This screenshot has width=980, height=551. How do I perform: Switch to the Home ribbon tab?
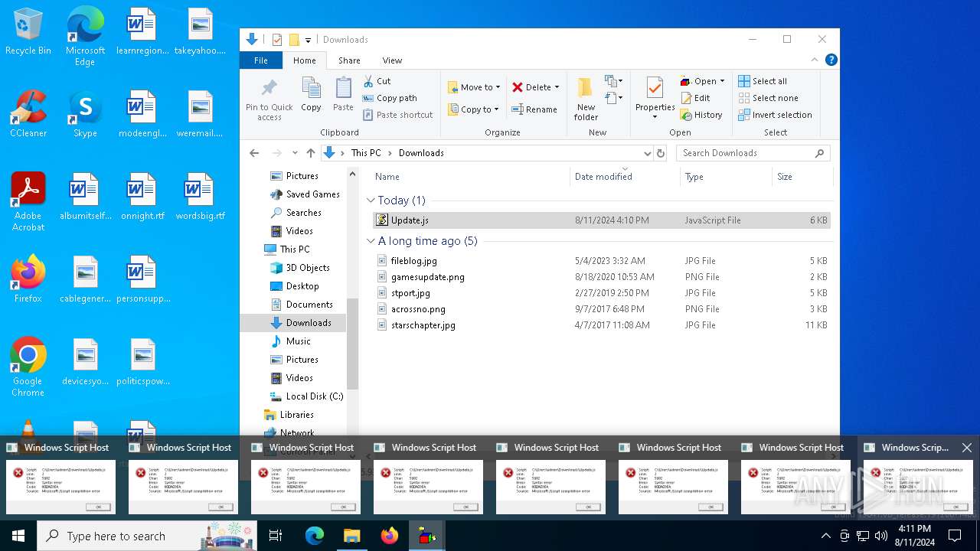click(304, 60)
